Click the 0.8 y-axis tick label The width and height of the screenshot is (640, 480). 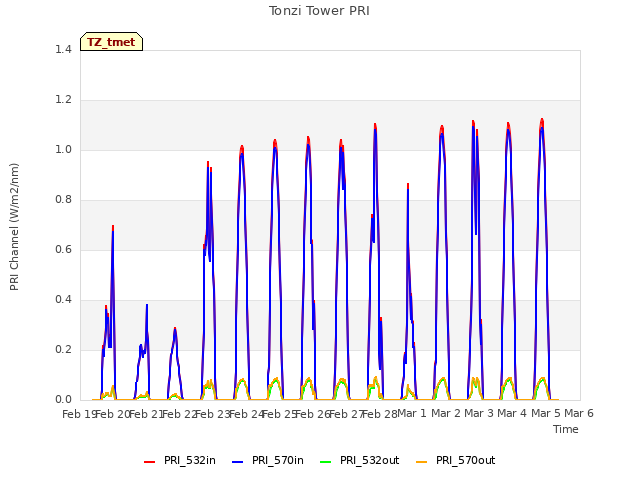point(63,200)
